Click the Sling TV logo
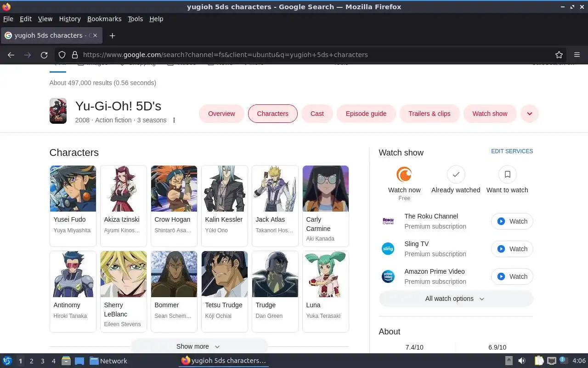The width and height of the screenshot is (588, 368). (x=388, y=249)
